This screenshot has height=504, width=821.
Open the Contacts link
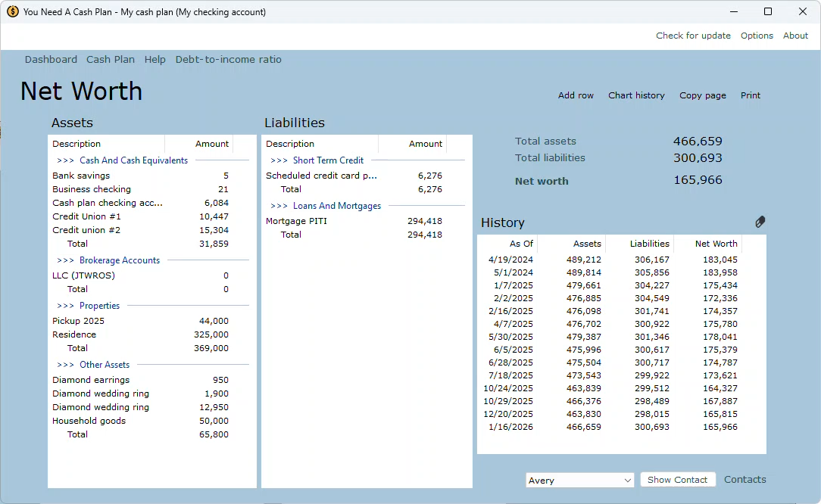(745, 480)
